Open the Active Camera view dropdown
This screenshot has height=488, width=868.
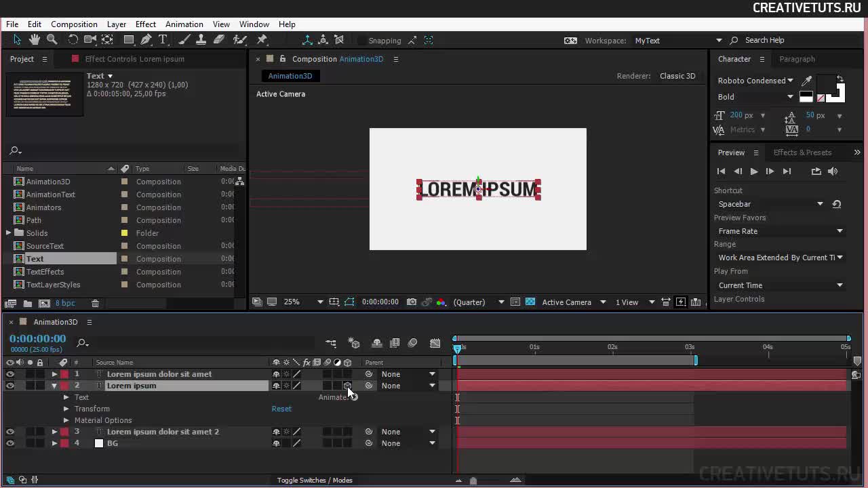pos(574,302)
